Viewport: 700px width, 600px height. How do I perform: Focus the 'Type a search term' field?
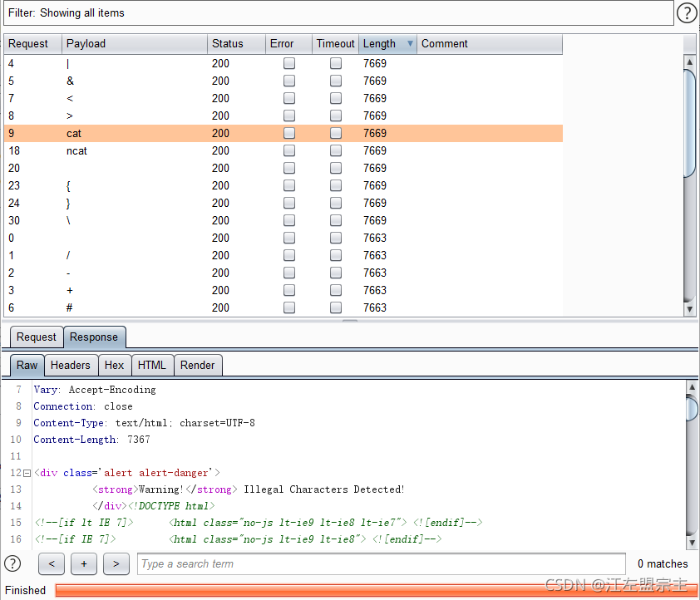[x=382, y=564]
